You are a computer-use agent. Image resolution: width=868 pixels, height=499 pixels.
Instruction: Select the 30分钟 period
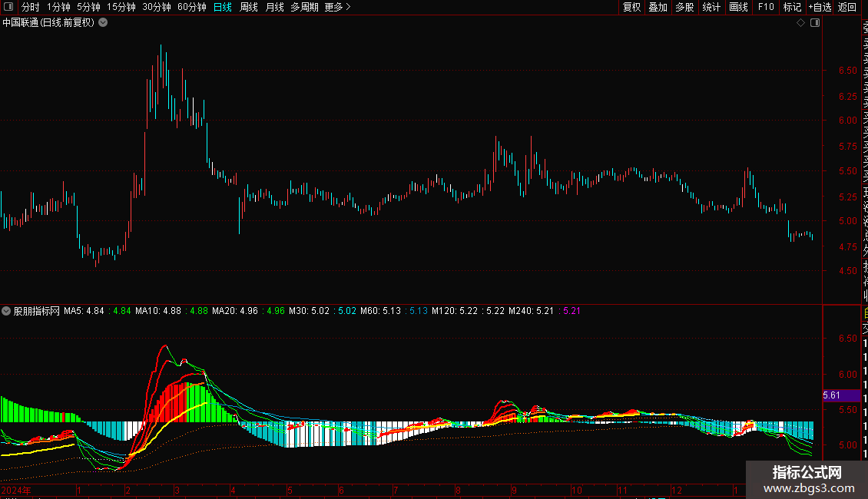click(x=157, y=7)
